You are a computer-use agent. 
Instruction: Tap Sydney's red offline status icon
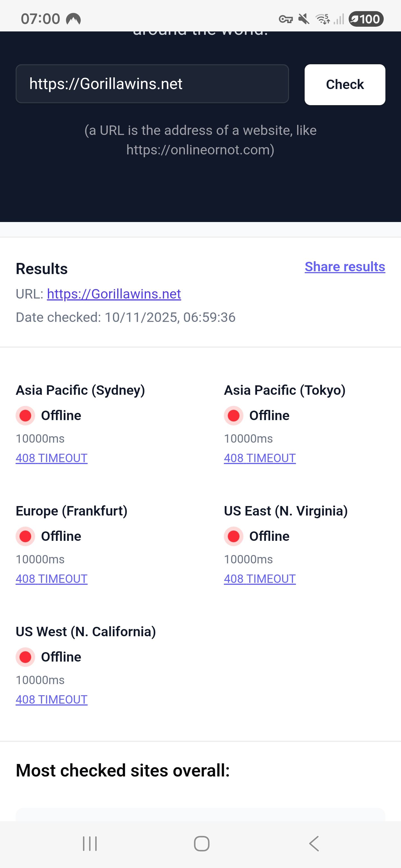[x=25, y=415]
